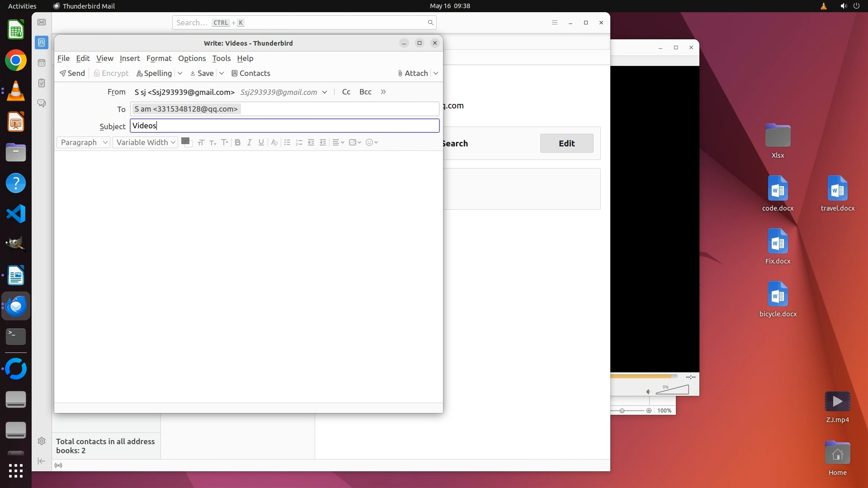Open the Paragraph style dropdown

coord(84,142)
